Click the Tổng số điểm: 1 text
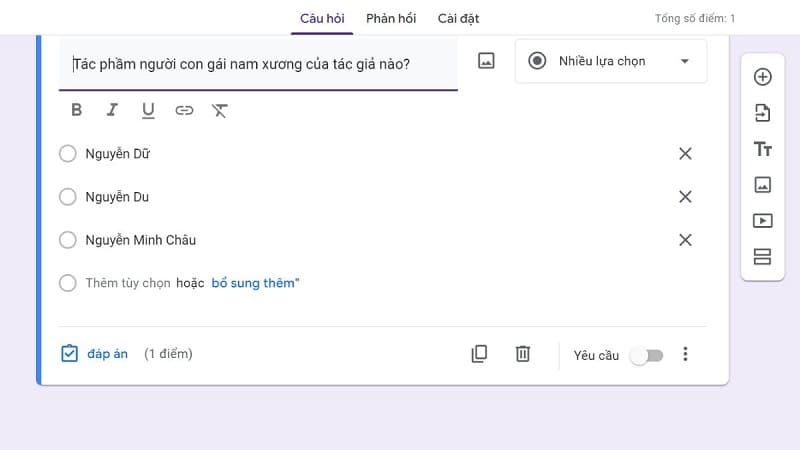 (x=695, y=19)
